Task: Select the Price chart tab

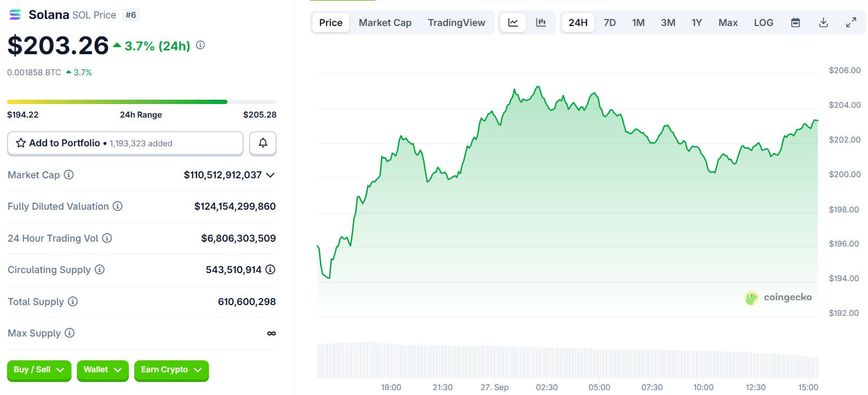Action: [331, 23]
